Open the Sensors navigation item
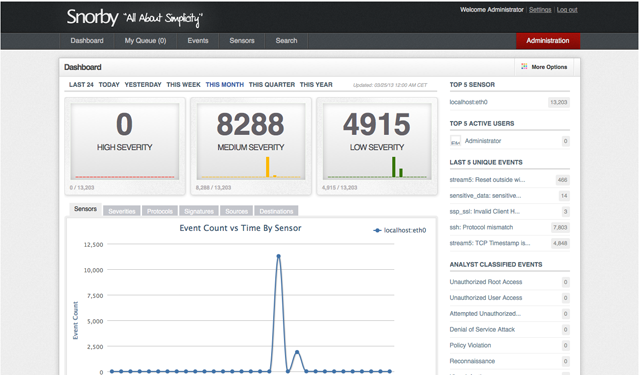This screenshot has height=375, width=640. coord(242,41)
